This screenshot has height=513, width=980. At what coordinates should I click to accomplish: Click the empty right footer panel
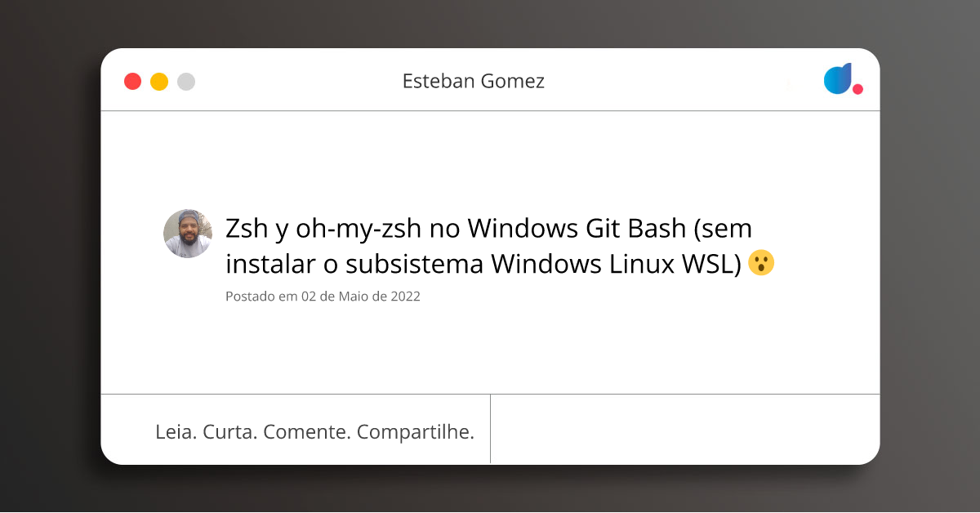(x=684, y=429)
